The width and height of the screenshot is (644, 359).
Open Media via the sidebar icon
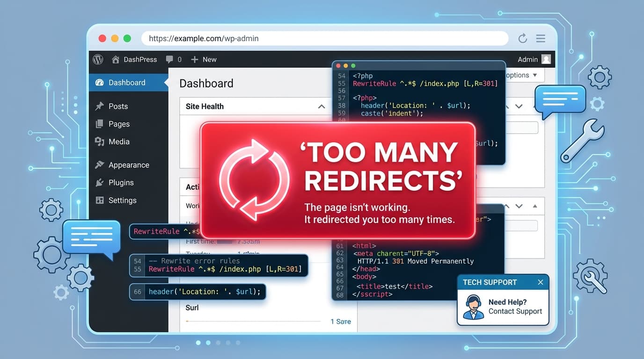click(99, 141)
